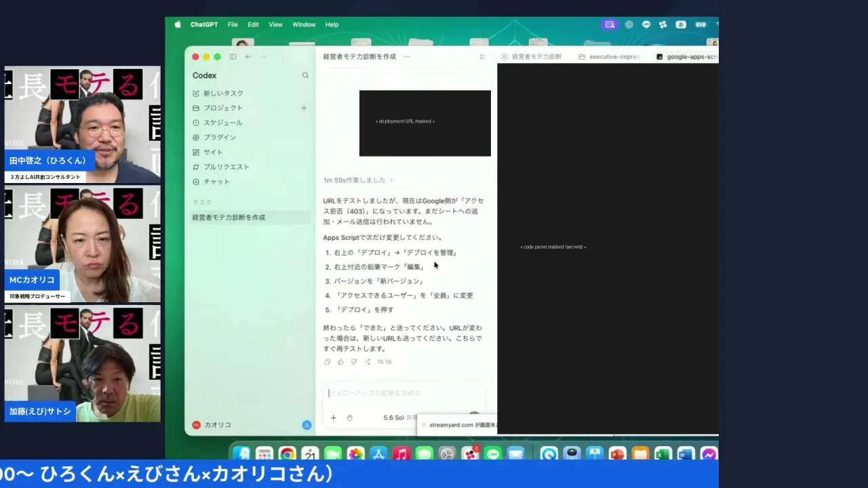
Task: Go back with the left arrow
Action: coord(248,57)
